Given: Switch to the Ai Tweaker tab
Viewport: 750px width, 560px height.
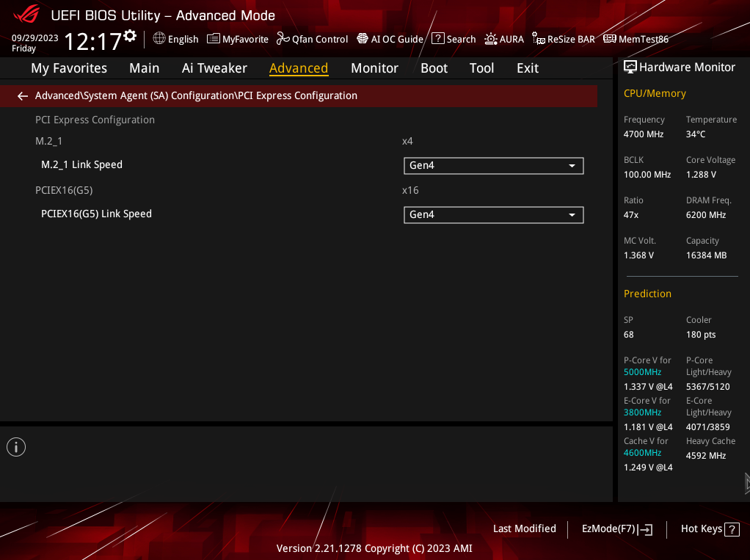Looking at the screenshot, I should 214,68.
